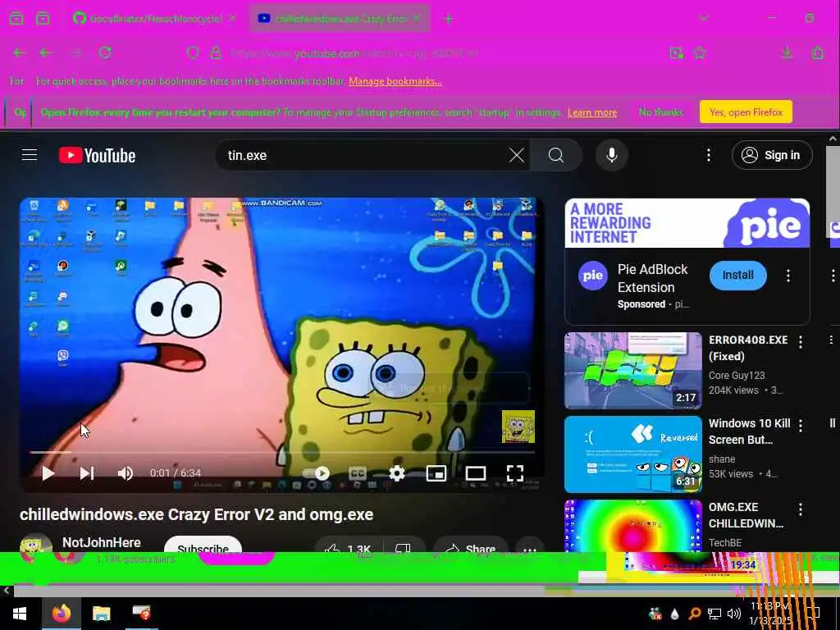This screenshot has width=840, height=630.
Task: Enable theater mode on the player
Action: coord(475,473)
